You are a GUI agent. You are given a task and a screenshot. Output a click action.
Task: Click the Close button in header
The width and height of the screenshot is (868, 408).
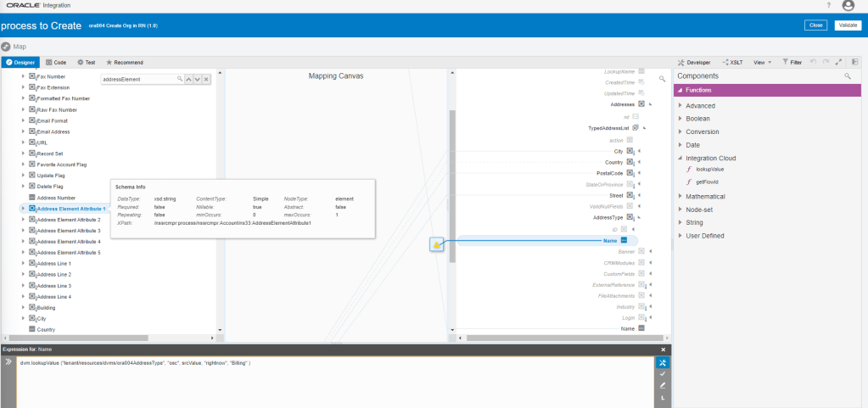(816, 25)
